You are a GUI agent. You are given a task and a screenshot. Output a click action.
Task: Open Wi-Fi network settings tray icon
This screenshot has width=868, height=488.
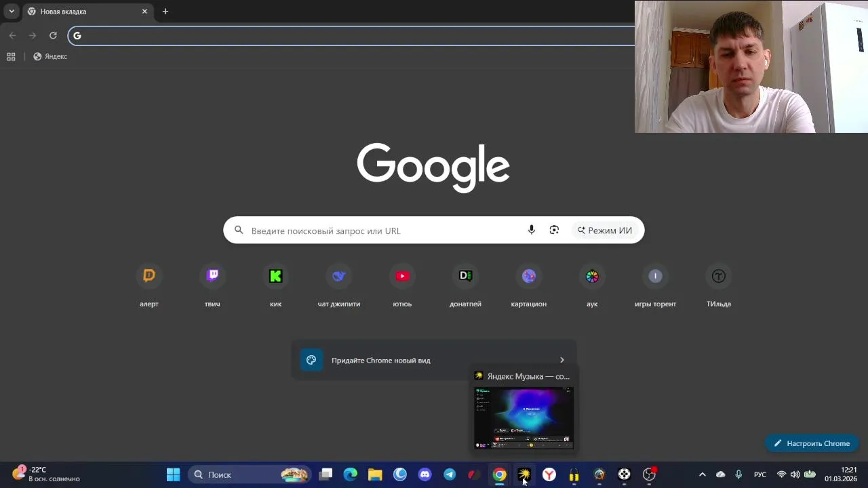tap(781, 474)
